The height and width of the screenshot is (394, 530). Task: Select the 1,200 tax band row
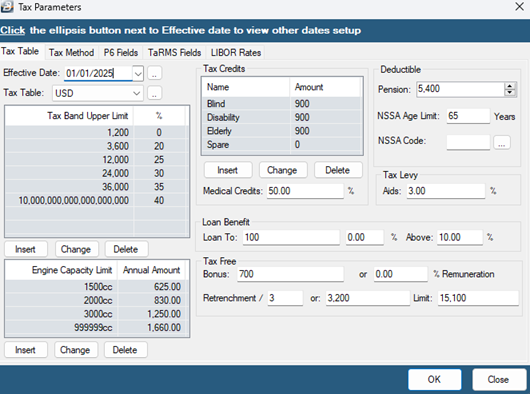click(x=96, y=132)
